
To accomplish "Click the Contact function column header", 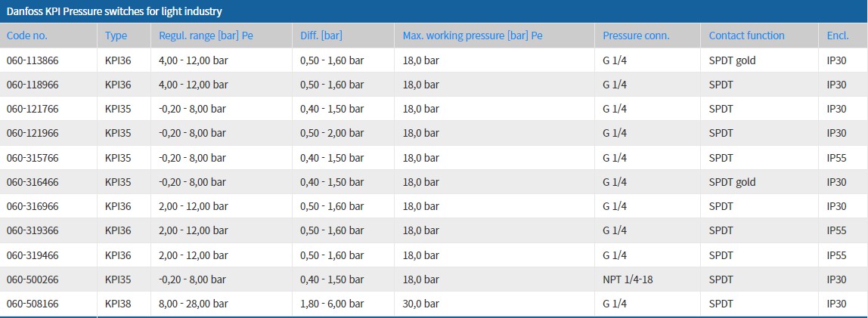I will click(x=747, y=36).
